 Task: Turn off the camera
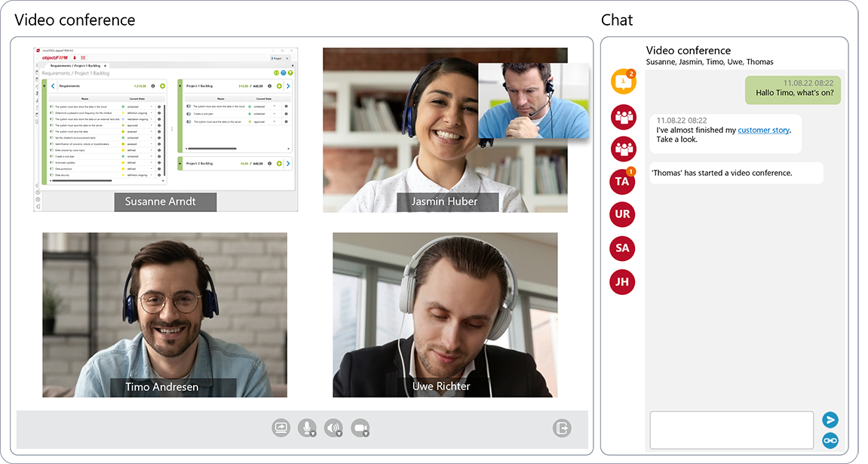pos(360,428)
